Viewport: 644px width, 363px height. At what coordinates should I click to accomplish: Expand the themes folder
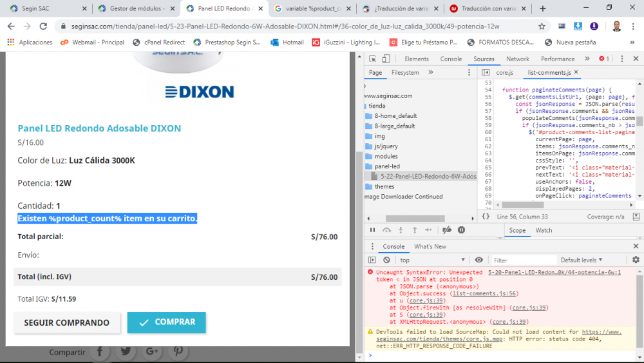coord(380,186)
